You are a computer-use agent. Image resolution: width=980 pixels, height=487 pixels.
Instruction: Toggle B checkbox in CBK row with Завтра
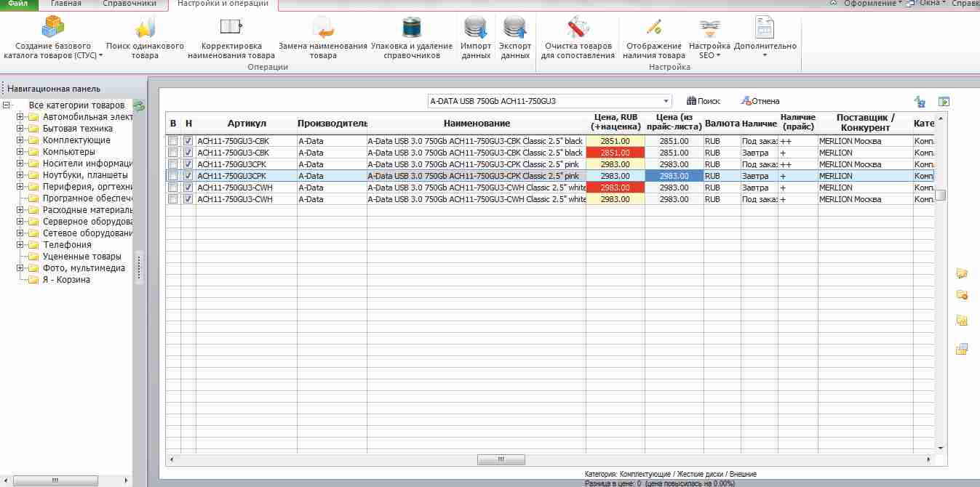(172, 153)
